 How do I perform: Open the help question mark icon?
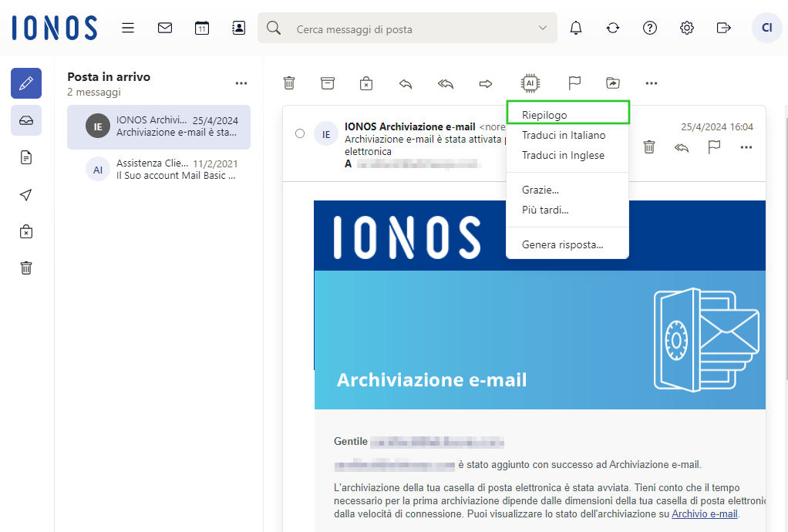(x=650, y=28)
